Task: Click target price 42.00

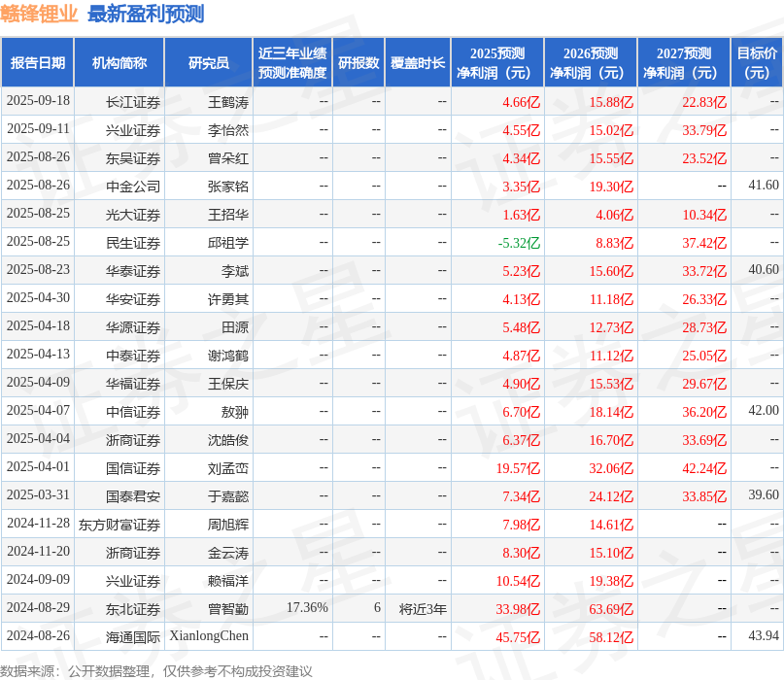Action: pyautogui.click(x=764, y=411)
